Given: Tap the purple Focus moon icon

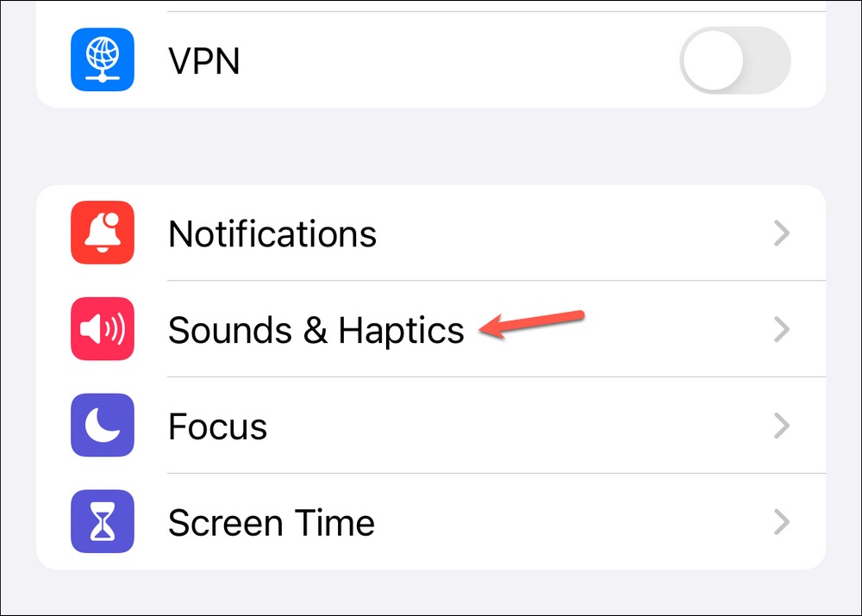Looking at the screenshot, I should [x=103, y=425].
